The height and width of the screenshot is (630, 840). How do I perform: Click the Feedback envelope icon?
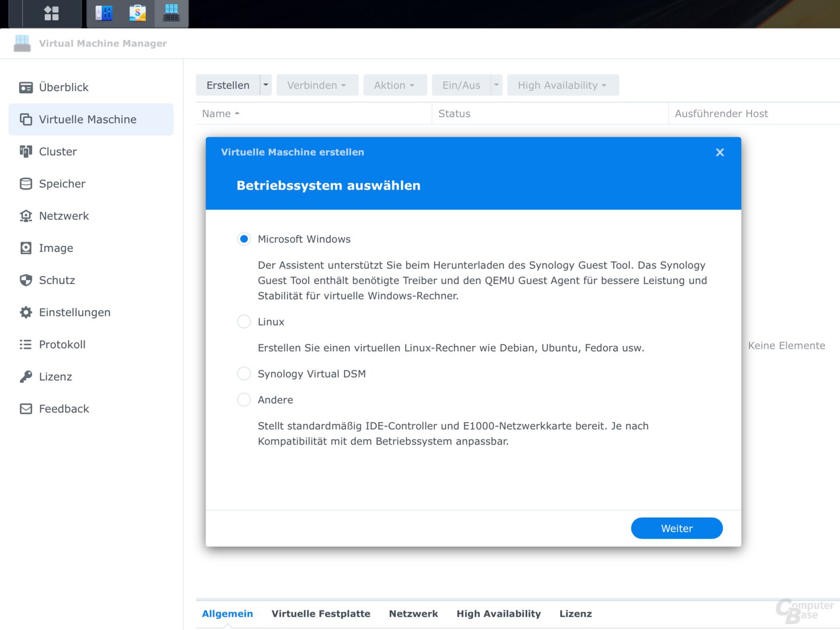click(26, 409)
